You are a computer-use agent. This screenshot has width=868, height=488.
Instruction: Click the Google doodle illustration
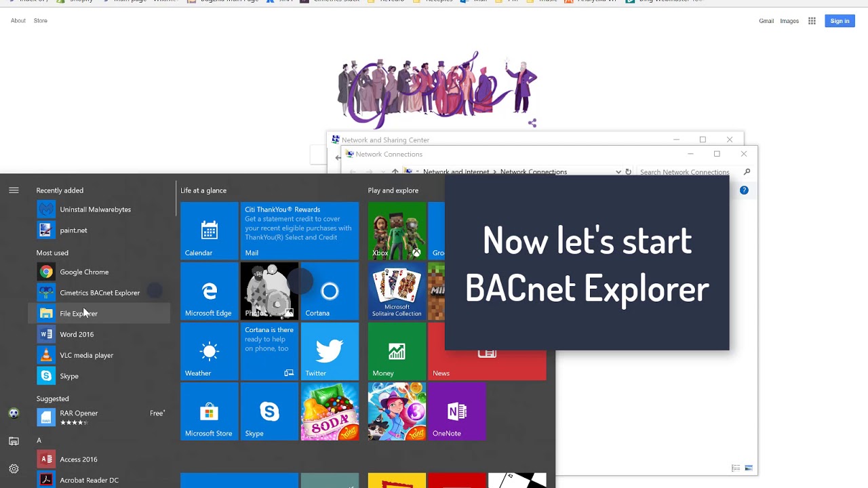[437, 88]
